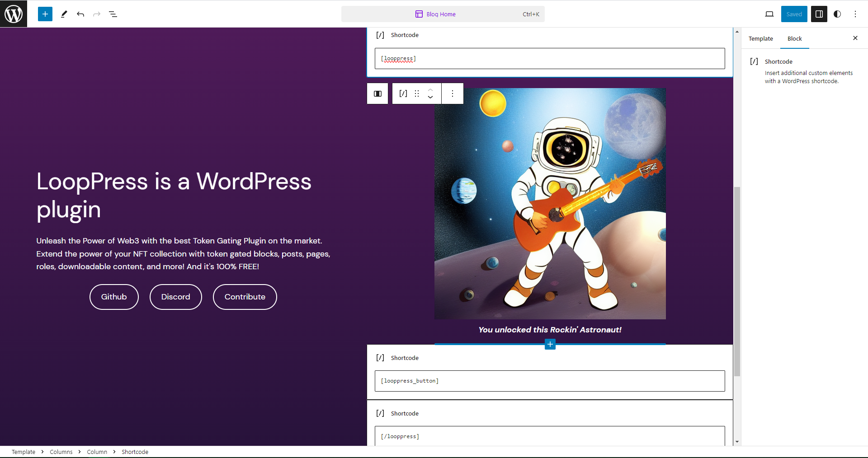Click the Shortcode icon in sidebar panel

point(754,61)
